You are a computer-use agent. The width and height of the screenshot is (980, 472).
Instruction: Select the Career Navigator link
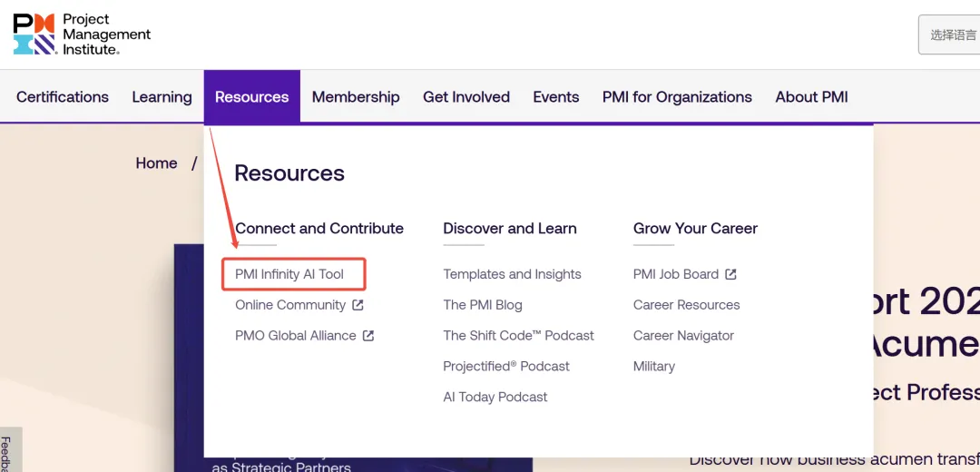[684, 336]
